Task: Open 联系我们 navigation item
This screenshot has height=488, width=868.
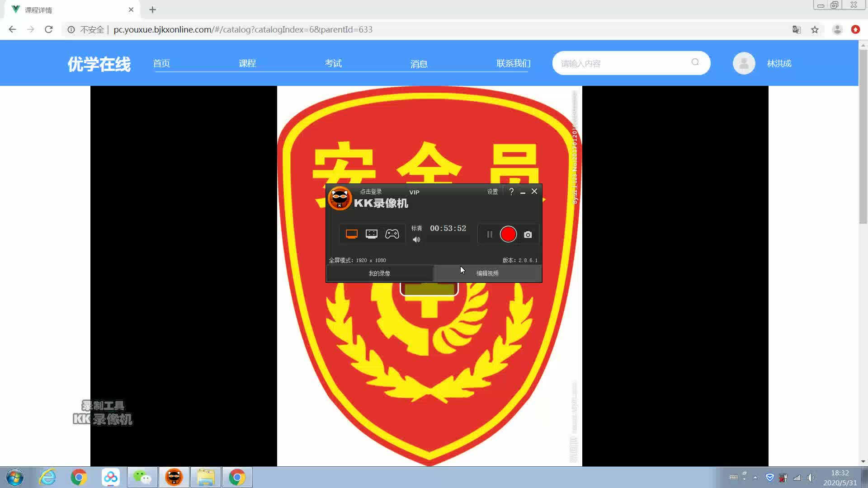Action: point(513,63)
